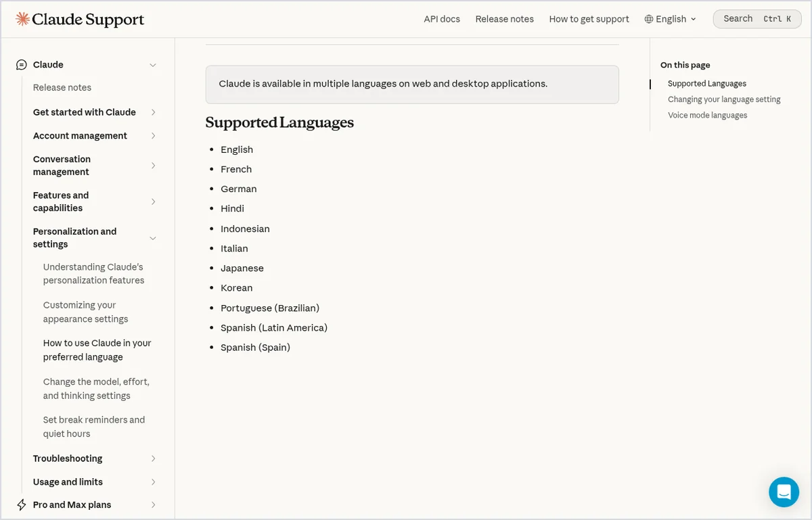The width and height of the screenshot is (812, 520).
Task: Select Account management sidebar label
Action: point(80,136)
